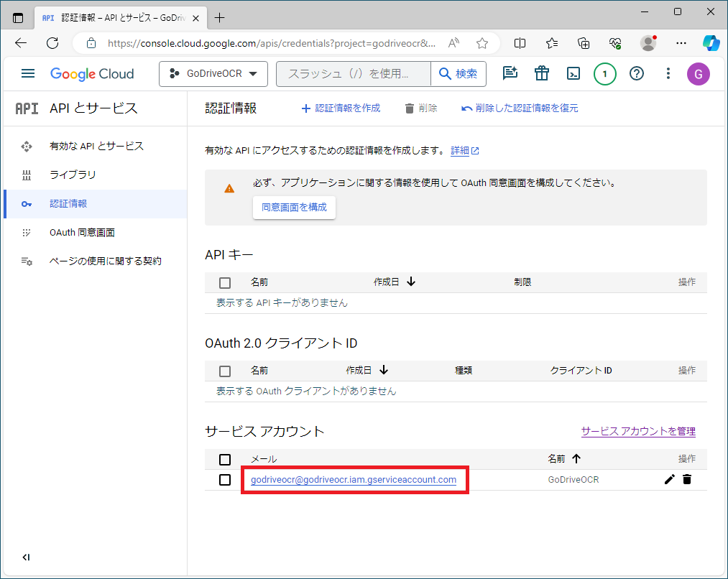Delete the GoDriveOCR service account trash icon
This screenshot has height=579, width=728.
pyautogui.click(x=687, y=479)
